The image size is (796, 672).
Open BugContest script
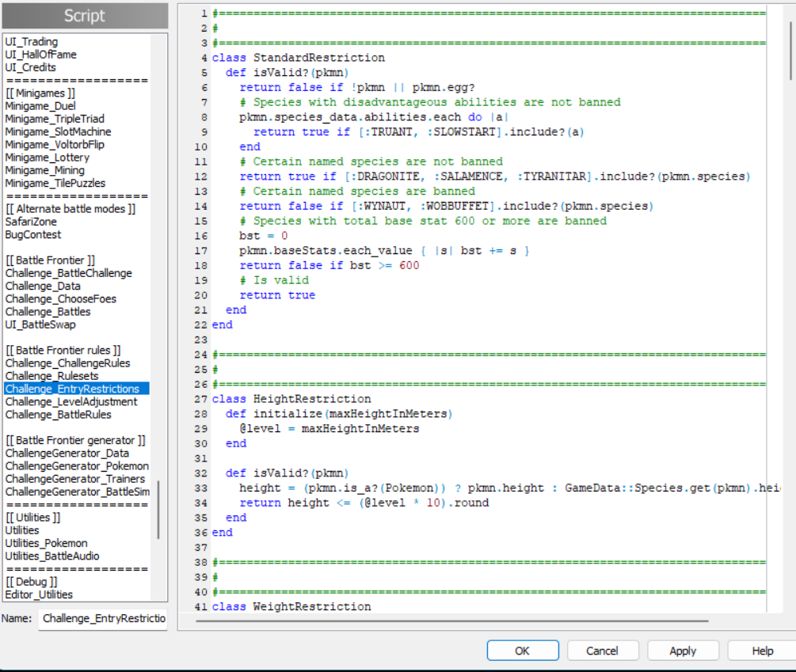coord(33,235)
